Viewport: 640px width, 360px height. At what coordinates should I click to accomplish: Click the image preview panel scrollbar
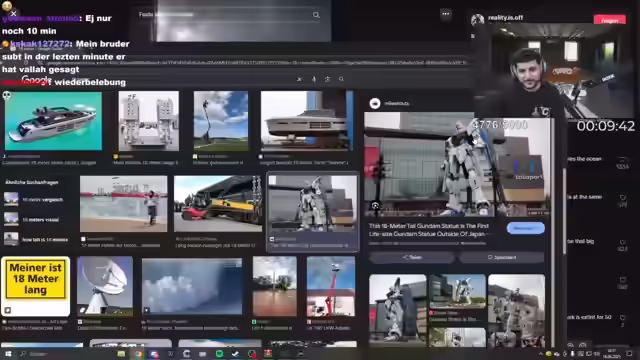564,212
